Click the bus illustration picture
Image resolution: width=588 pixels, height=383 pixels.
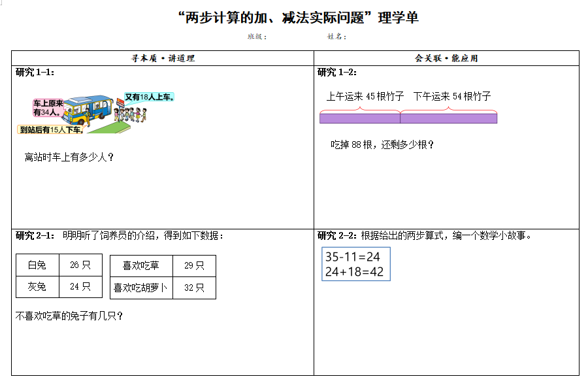[91, 111]
